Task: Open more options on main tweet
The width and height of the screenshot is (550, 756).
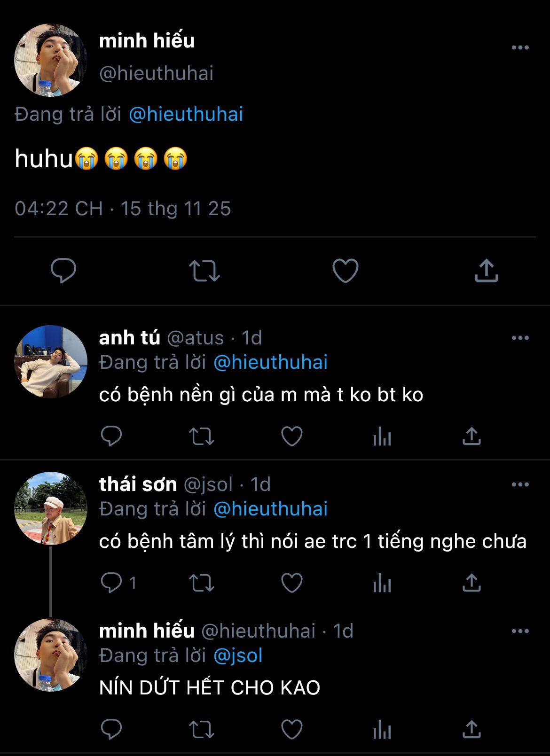Action: [x=520, y=47]
